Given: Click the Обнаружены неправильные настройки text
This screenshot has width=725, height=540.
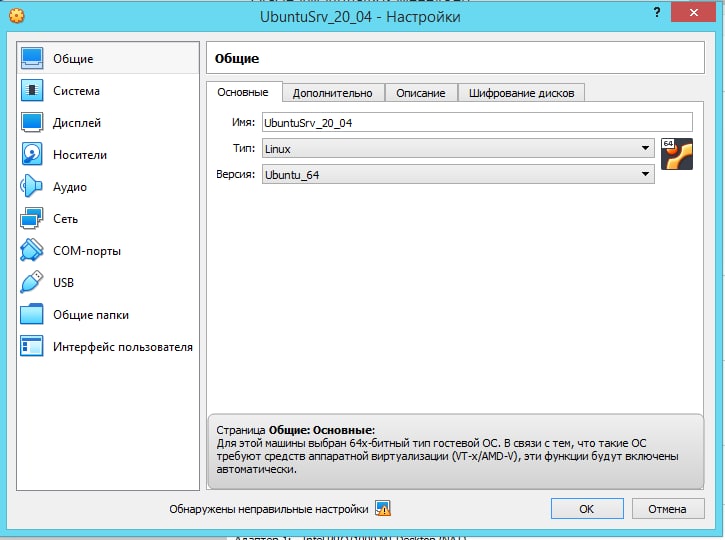Looking at the screenshot, I should [269, 509].
